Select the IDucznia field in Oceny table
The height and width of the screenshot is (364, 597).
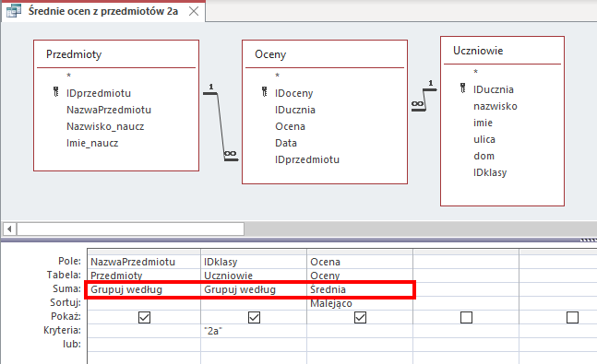pyautogui.click(x=295, y=110)
